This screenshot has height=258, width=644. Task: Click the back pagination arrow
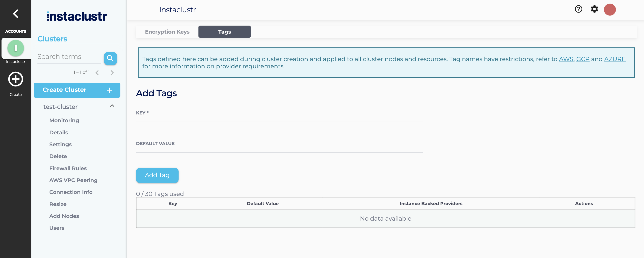(97, 73)
